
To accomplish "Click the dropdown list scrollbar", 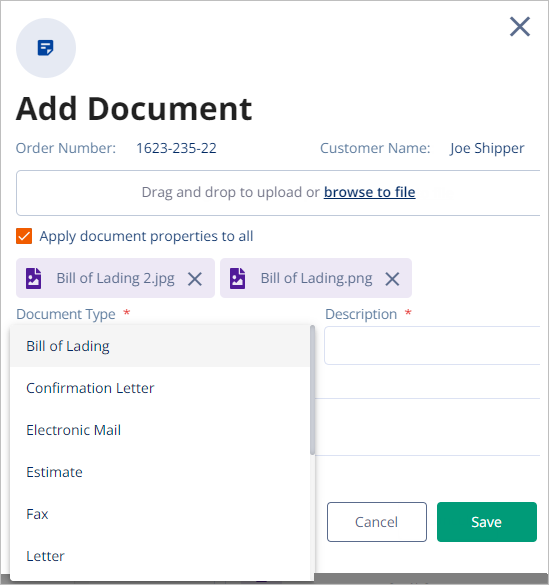I will 312,390.
